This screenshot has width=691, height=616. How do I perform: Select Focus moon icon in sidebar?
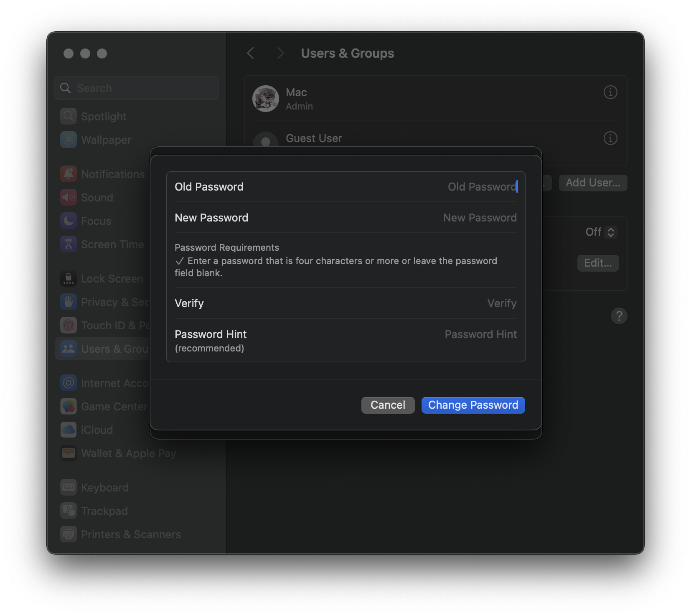point(69,221)
